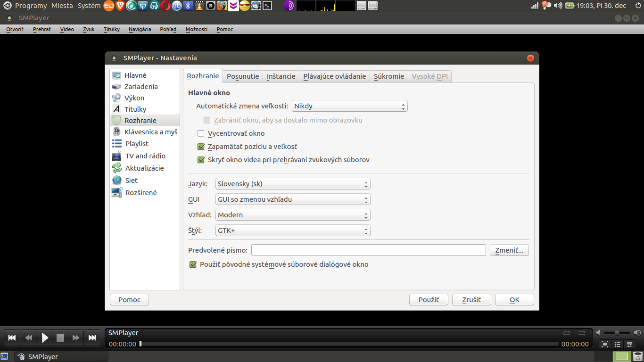644x362 pixels.
Task: Select Rozhranie item in sidebar list
Action: click(145, 120)
